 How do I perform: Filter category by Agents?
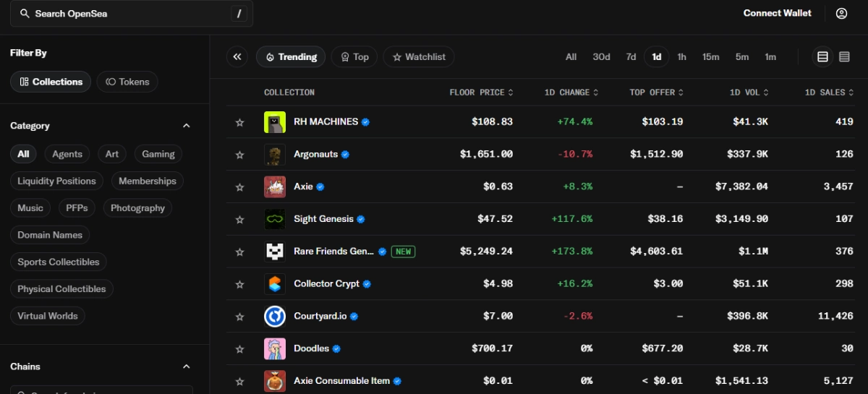[67, 154]
